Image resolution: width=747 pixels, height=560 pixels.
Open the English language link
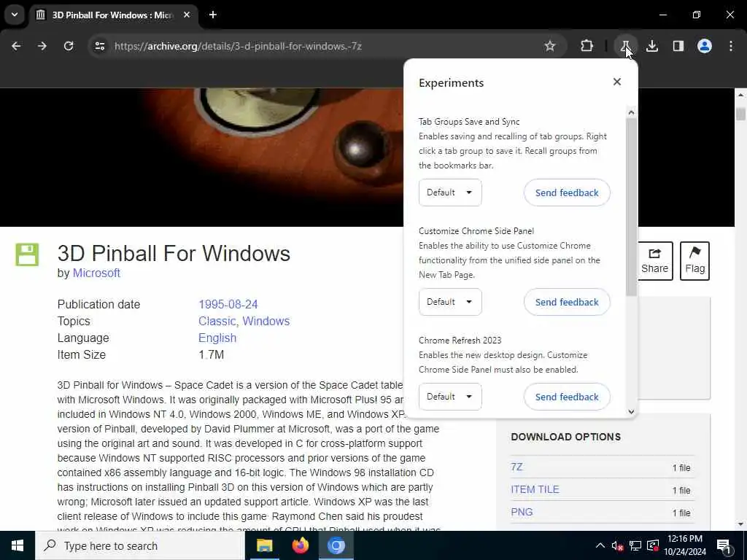click(x=217, y=338)
